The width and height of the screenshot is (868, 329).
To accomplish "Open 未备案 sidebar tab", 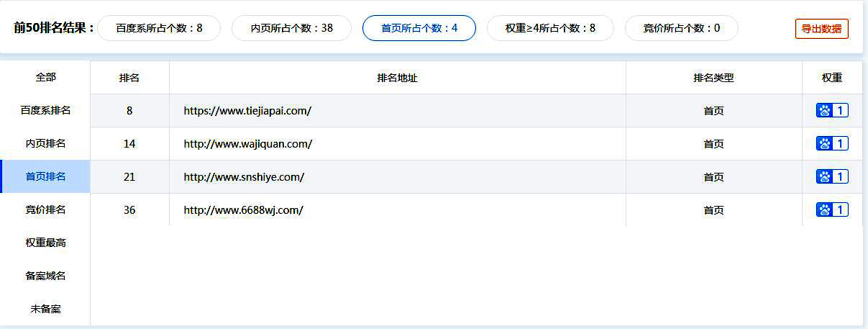I will point(45,309).
